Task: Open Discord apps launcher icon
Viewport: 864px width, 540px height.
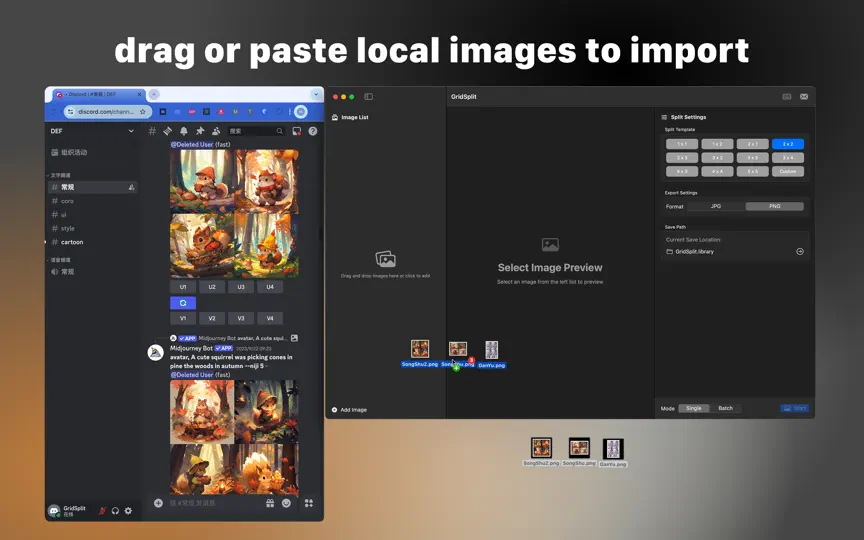Action: tap(309, 503)
